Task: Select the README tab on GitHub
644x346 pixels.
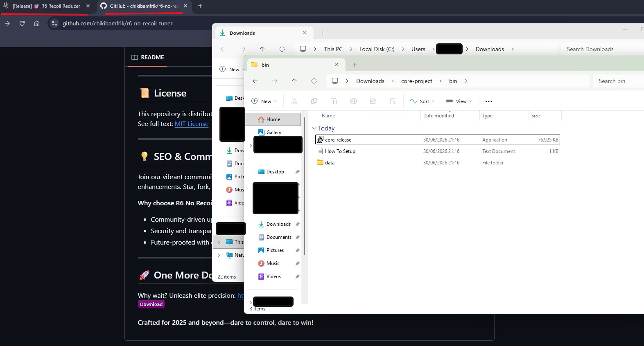Action: (148, 57)
